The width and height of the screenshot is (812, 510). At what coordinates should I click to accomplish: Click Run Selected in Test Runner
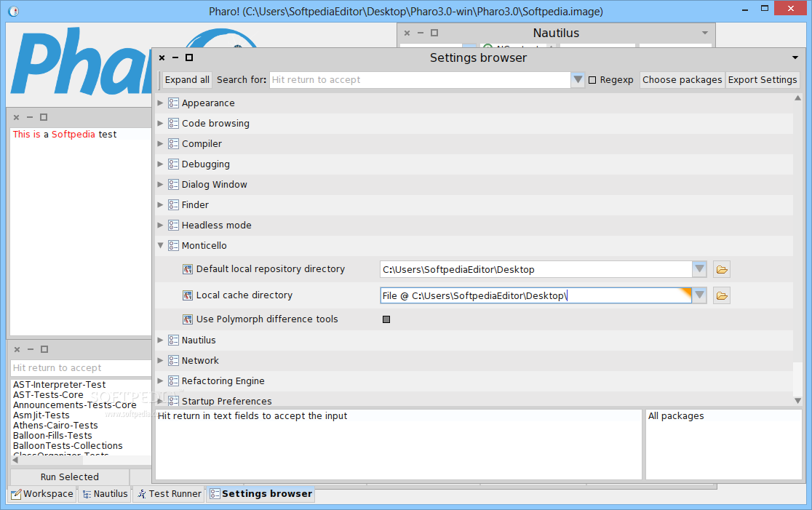pos(70,477)
